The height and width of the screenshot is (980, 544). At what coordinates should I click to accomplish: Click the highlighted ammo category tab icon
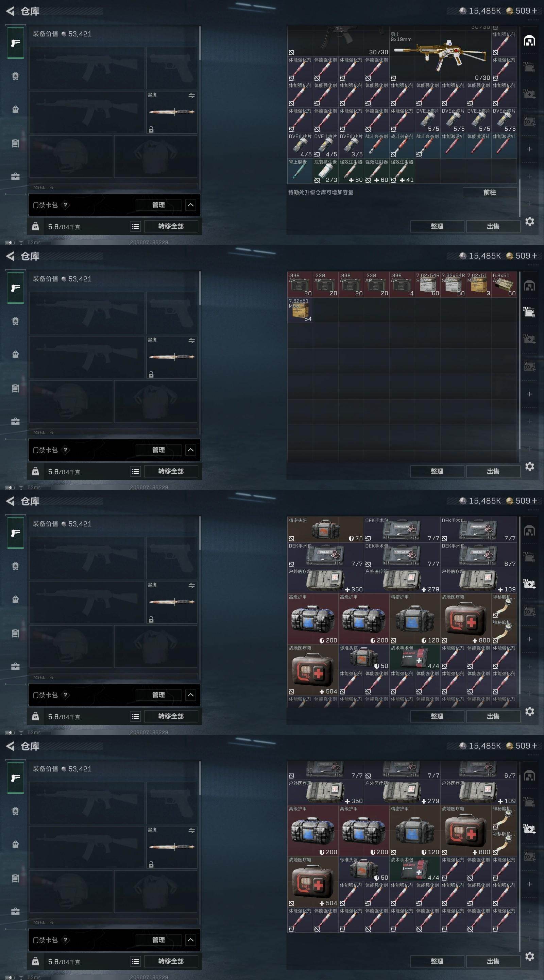pyautogui.click(x=529, y=312)
